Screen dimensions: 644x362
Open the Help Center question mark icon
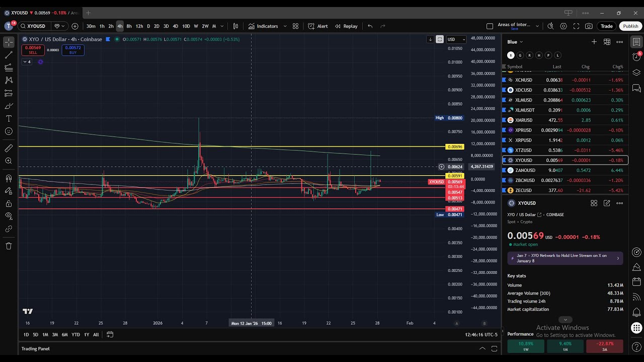coord(636,347)
